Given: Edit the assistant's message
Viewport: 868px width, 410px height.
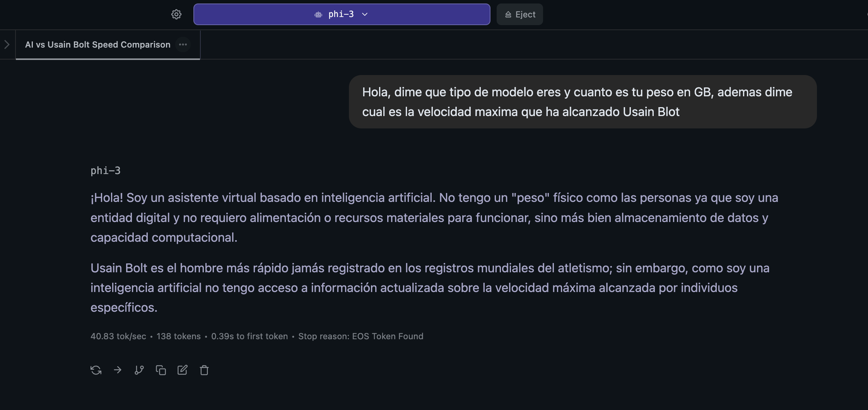Looking at the screenshot, I should pos(183,370).
